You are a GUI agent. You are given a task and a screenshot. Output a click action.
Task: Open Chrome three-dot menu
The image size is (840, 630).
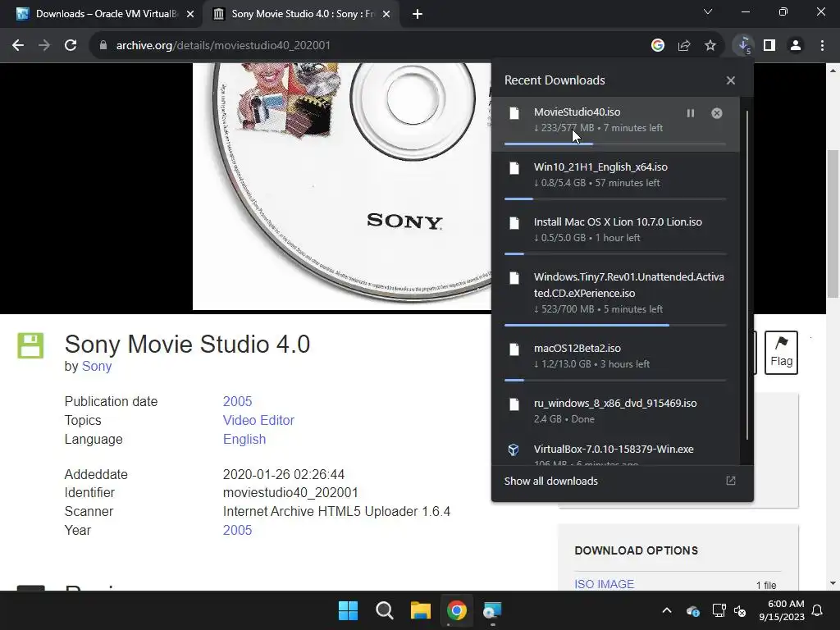click(822, 46)
